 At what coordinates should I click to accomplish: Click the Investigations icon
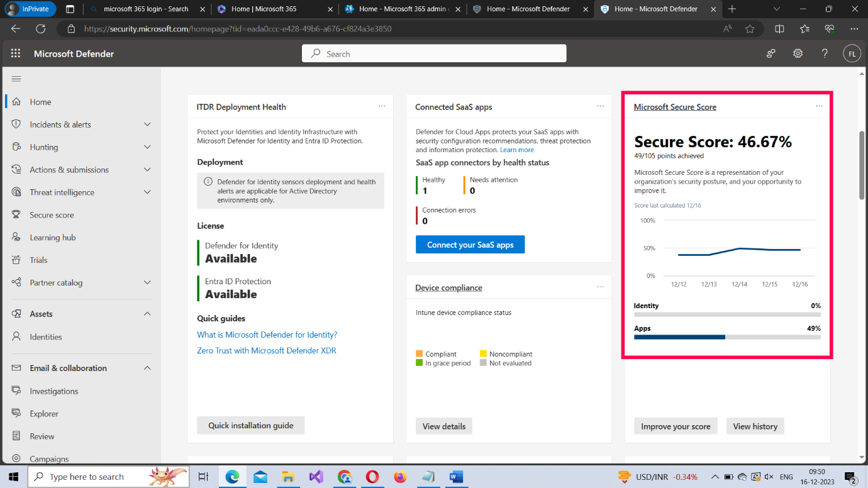16,391
